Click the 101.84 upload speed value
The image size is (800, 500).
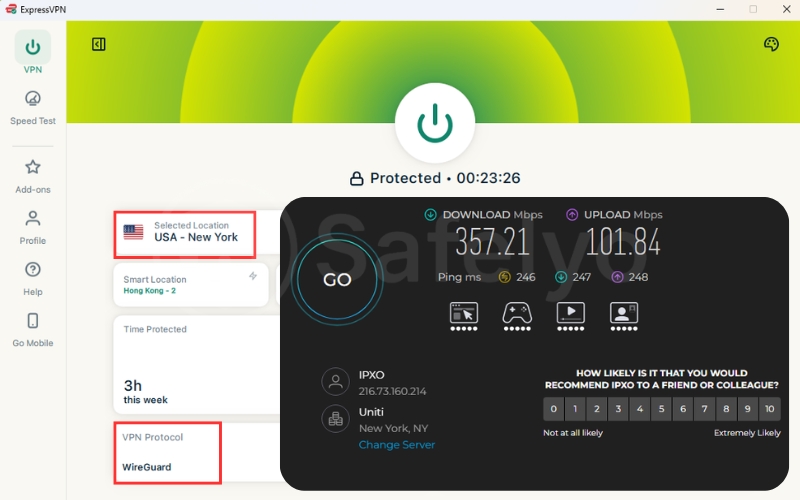click(623, 242)
